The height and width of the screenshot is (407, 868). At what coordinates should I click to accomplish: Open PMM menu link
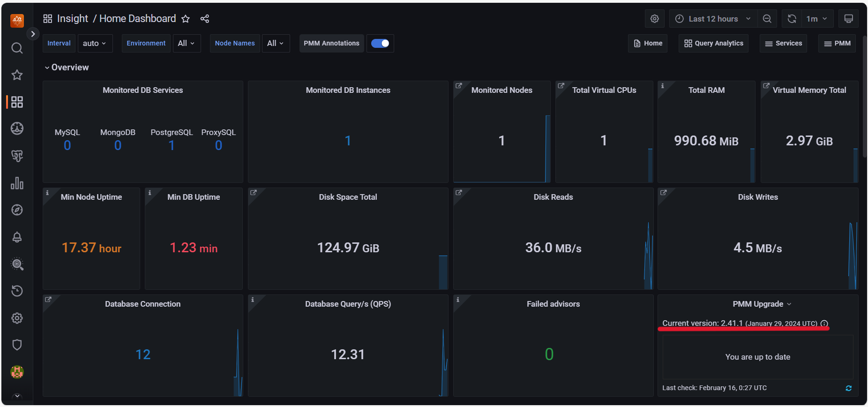click(837, 43)
